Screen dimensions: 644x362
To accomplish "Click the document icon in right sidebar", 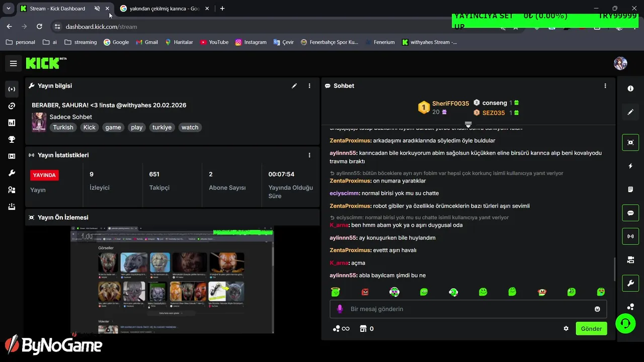I will pos(630,190).
